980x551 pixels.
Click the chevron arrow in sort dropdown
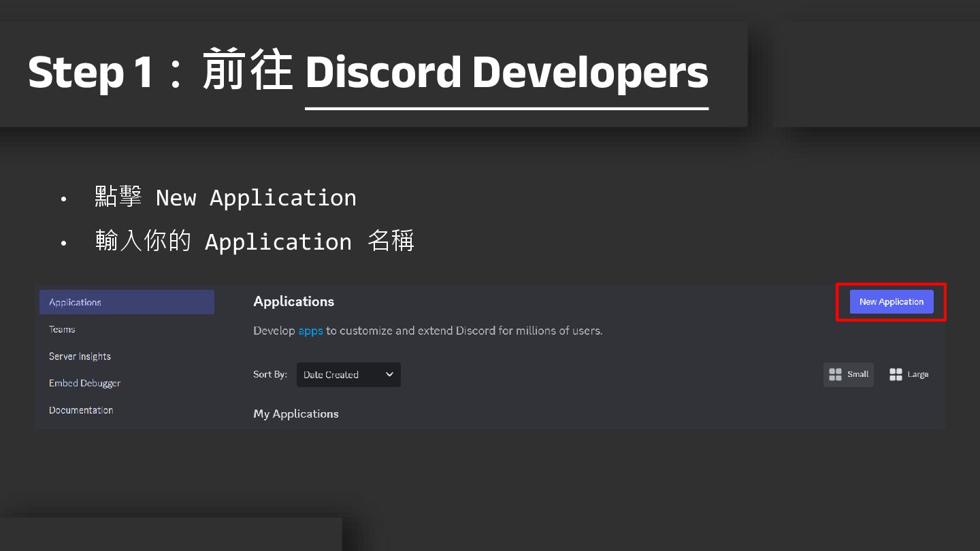pos(389,374)
